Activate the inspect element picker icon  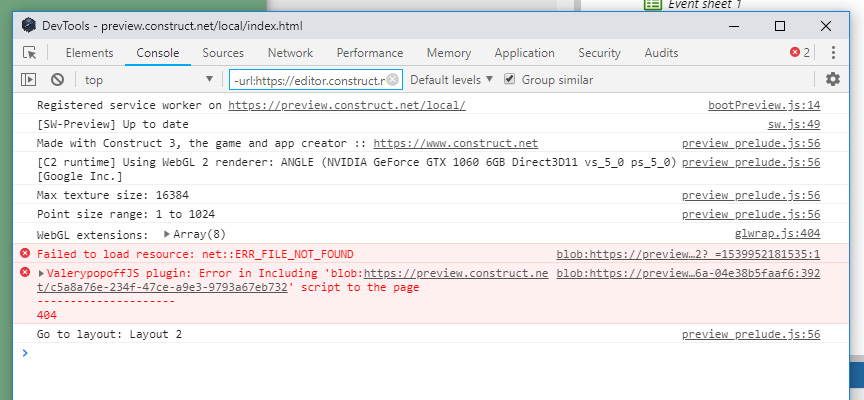pyautogui.click(x=30, y=53)
